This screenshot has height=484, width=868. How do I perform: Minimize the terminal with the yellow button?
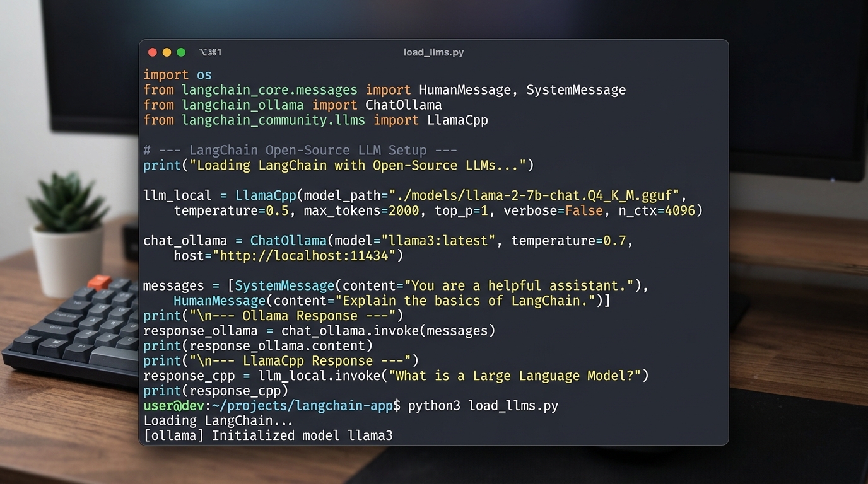pyautogui.click(x=167, y=52)
